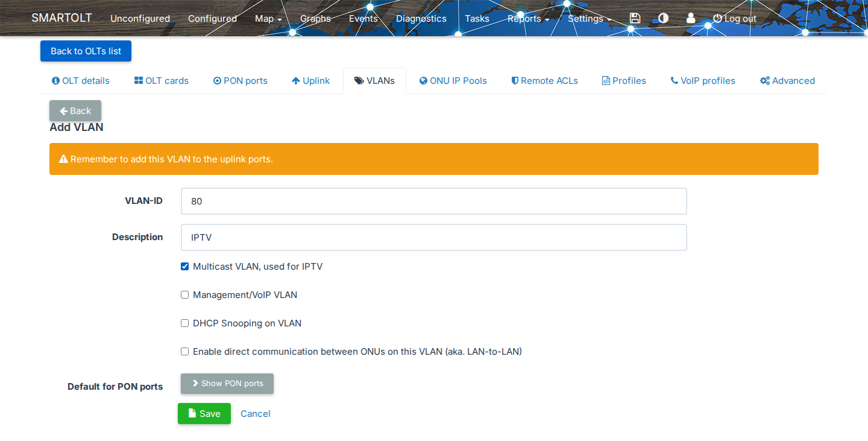Open the Profiles tab

click(x=624, y=81)
